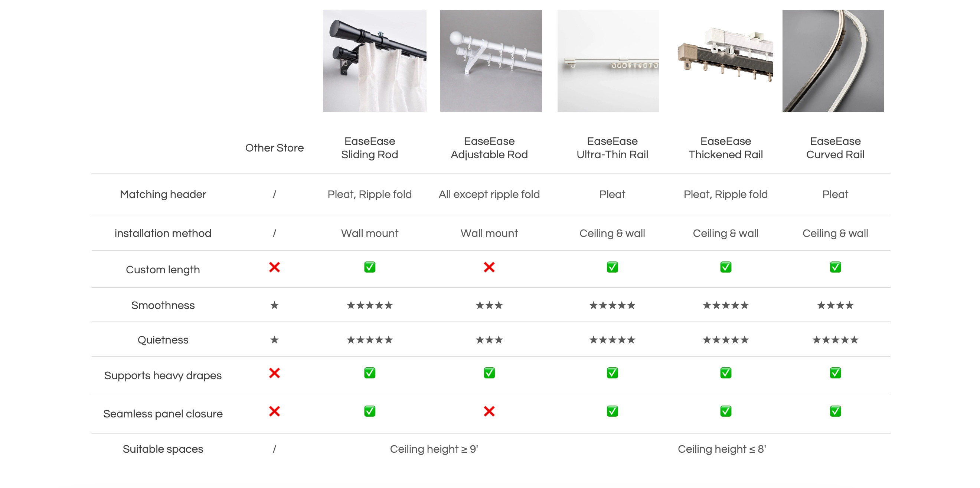Click the EaseEase Thickened Rail title
The image size is (980, 488).
click(x=725, y=148)
